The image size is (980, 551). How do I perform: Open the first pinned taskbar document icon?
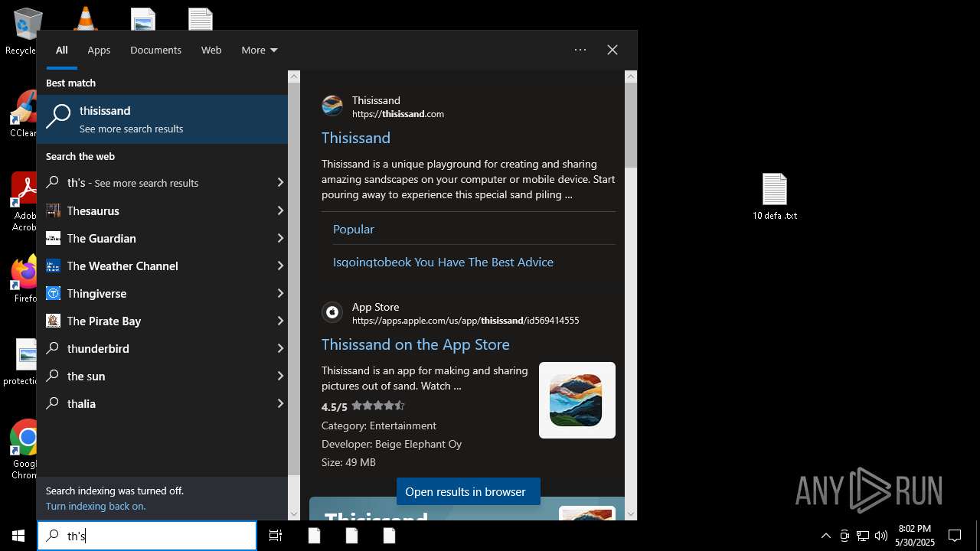coord(314,536)
